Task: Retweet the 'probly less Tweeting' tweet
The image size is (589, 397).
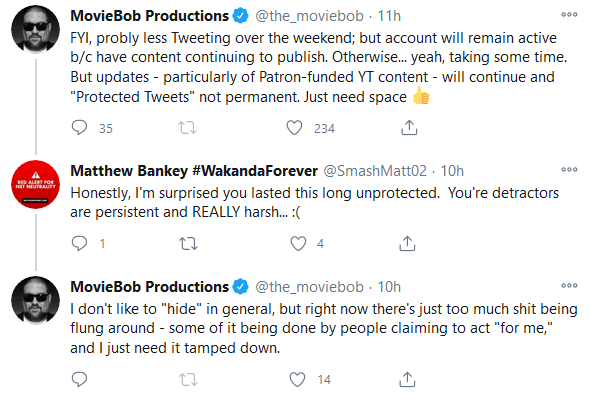Action: [x=187, y=128]
